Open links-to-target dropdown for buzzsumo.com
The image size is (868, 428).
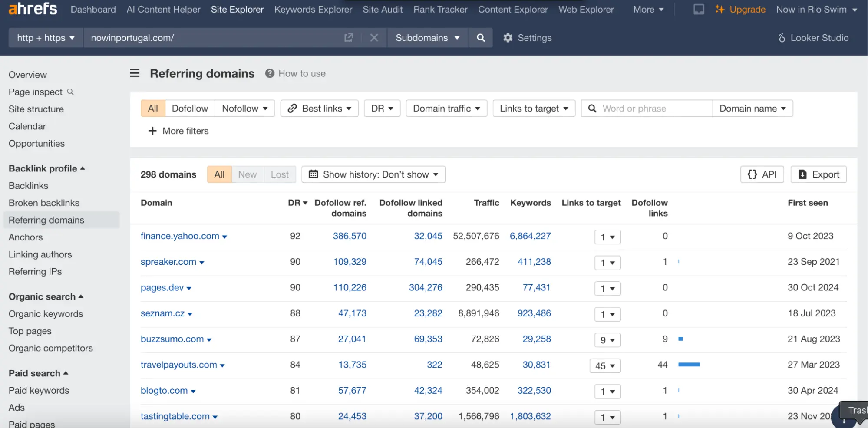pos(607,340)
